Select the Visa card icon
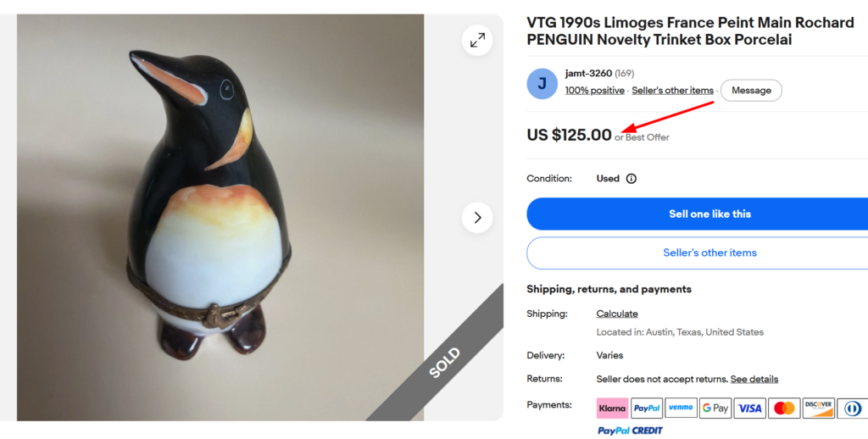 749,408
